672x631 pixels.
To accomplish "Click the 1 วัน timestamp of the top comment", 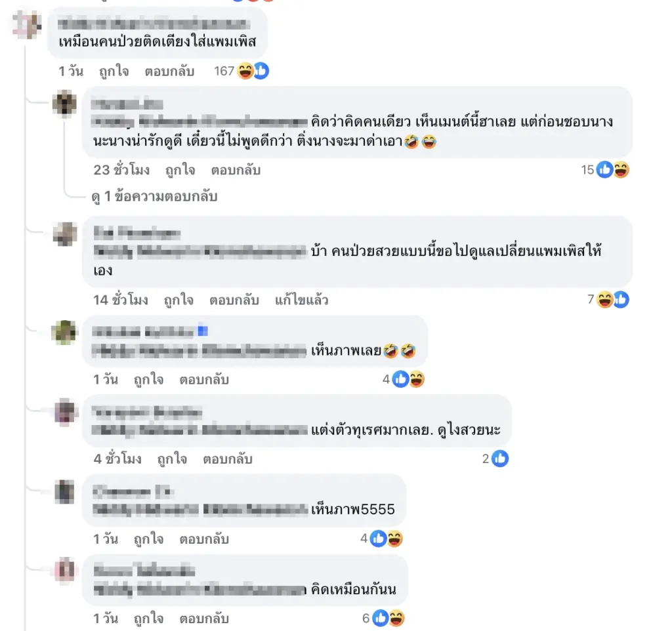I will pos(71,71).
